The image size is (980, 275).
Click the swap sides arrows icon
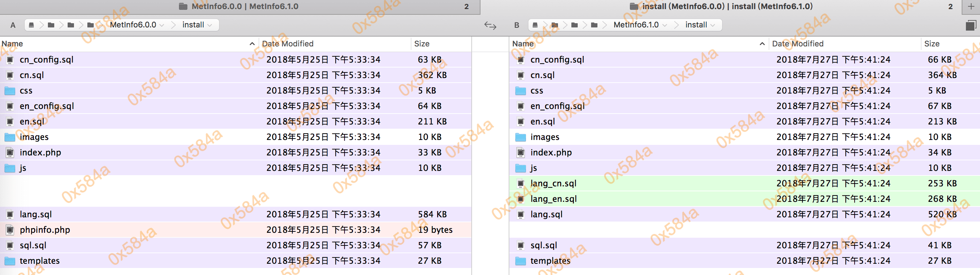pos(490,25)
